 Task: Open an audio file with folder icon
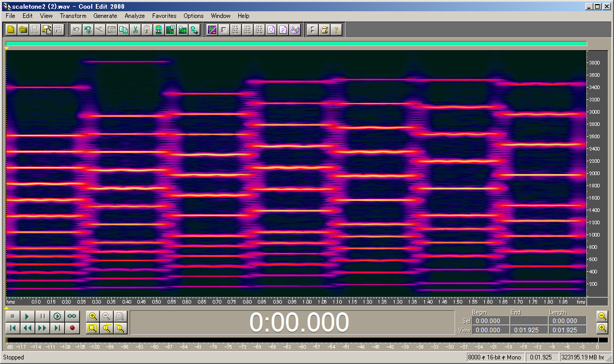click(23, 30)
